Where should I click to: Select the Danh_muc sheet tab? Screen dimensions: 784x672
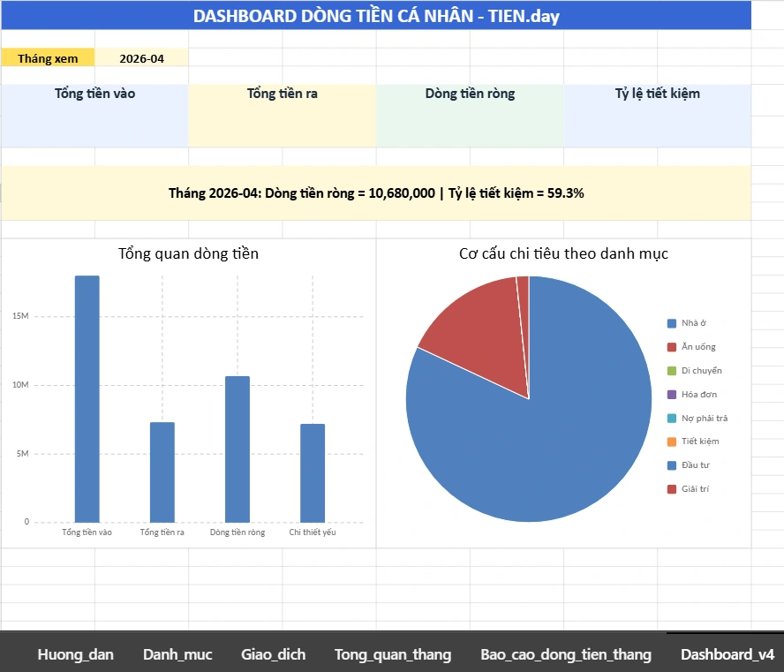(x=177, y=654)
